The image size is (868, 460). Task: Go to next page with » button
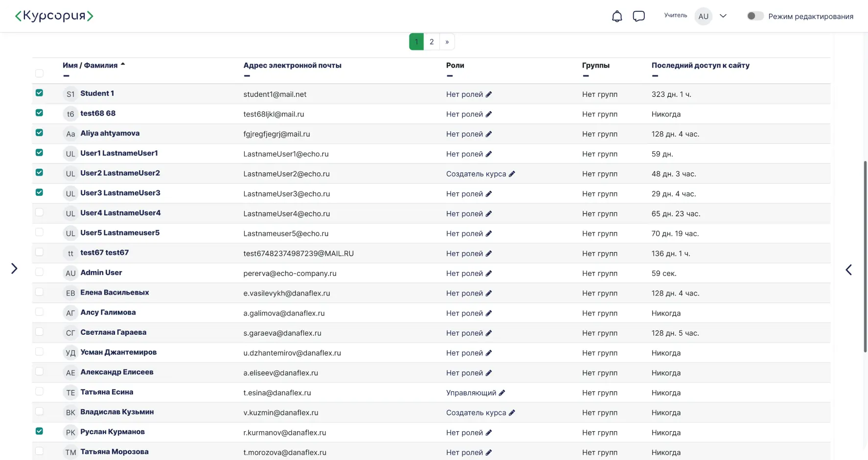pyautogui.click(x=447, y=42)
